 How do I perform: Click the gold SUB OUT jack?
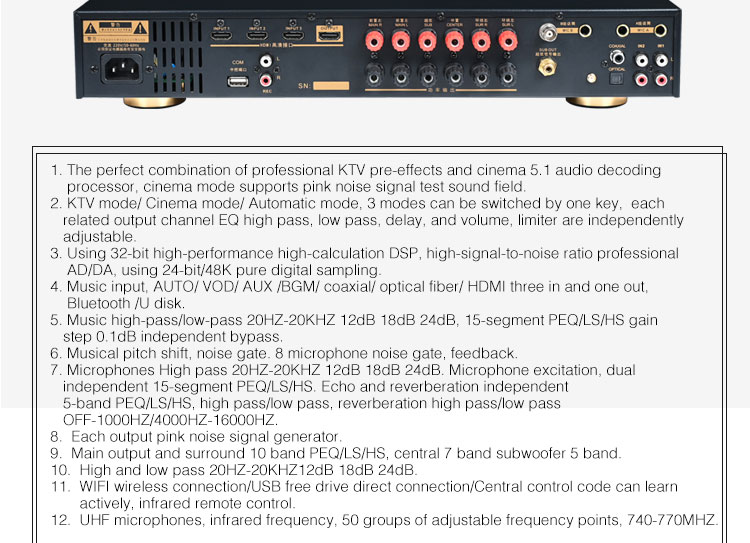[x=547, y=67]
